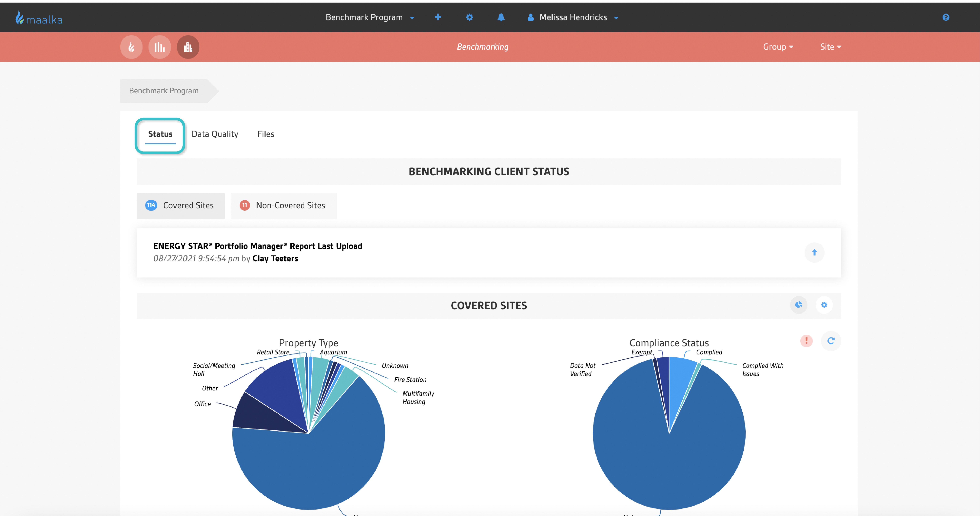Expand the Group dropdown
This screenshot has width=980, height=516.
pyautogui.click(x=778, y=47)
